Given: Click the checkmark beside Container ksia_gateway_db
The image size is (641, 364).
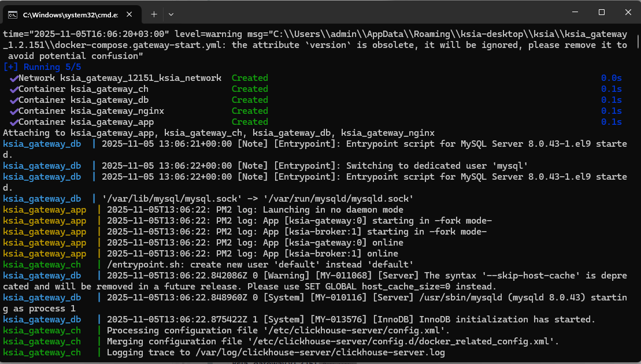Looking at the screenshot, I should click(x=14, y=100).
